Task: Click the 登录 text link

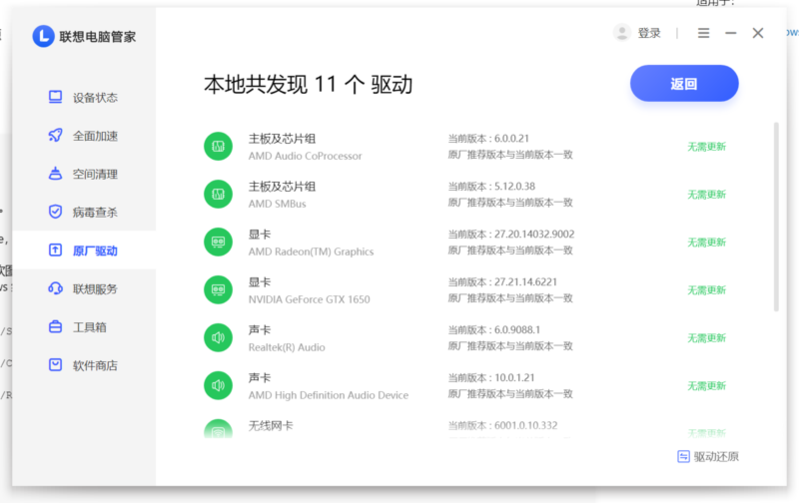Action: pyautogui.click(x=649, y=33)
